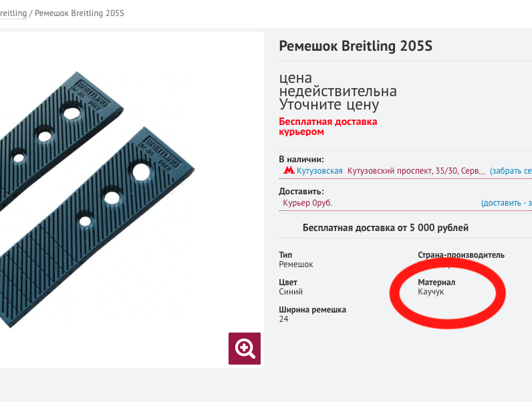Click the Кутузовский проспект, 35/30 address
Viewport: 532px width, 402px height.
416,171
